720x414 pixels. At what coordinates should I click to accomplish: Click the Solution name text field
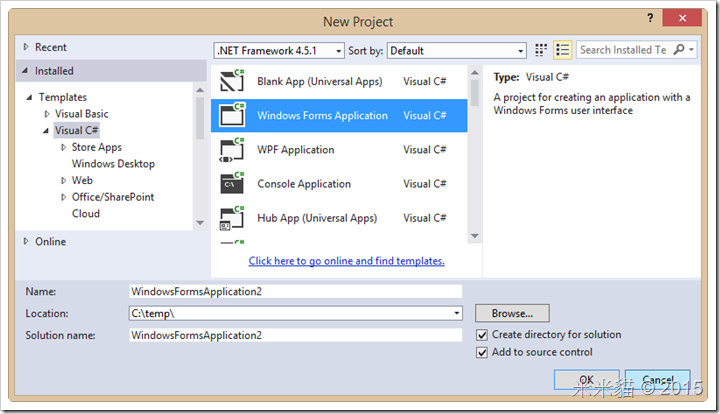coord(295,335)
